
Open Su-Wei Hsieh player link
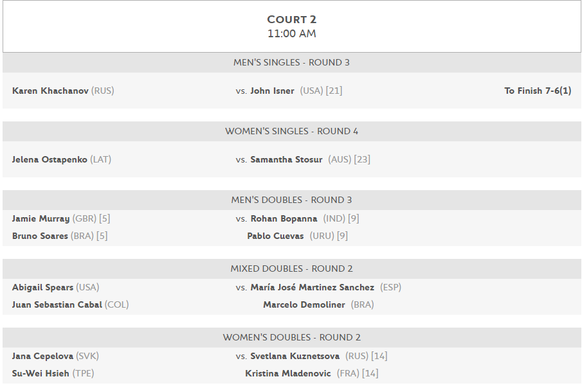point(40,374)
